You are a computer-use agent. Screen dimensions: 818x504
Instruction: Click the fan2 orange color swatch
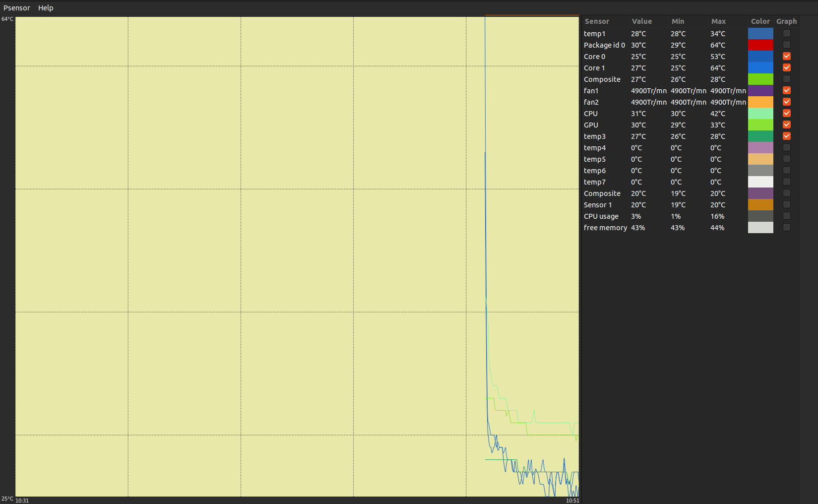[760, 102]
